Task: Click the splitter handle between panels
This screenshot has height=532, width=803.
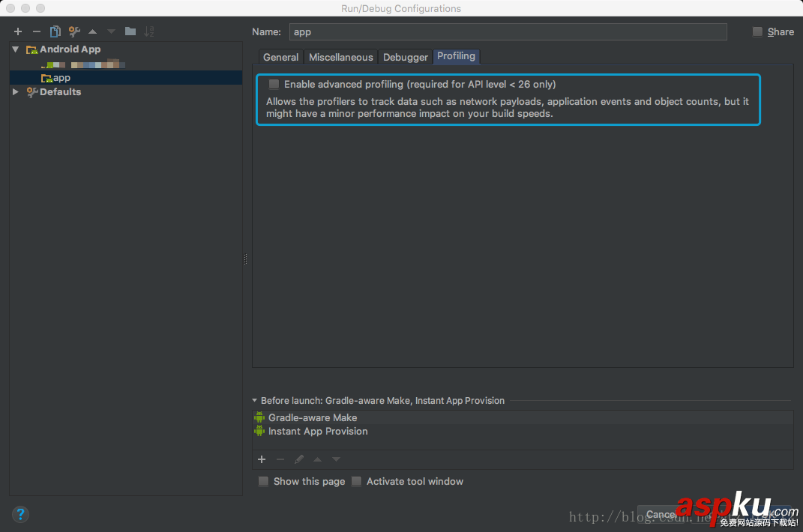Action: [245, 259]
